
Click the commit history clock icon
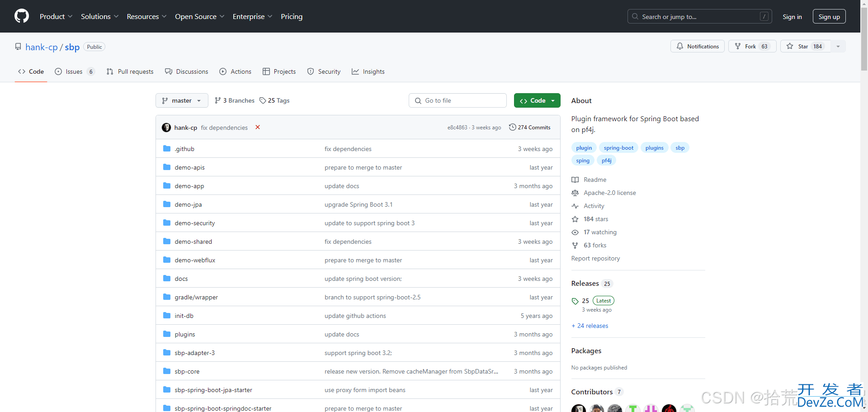512,128
